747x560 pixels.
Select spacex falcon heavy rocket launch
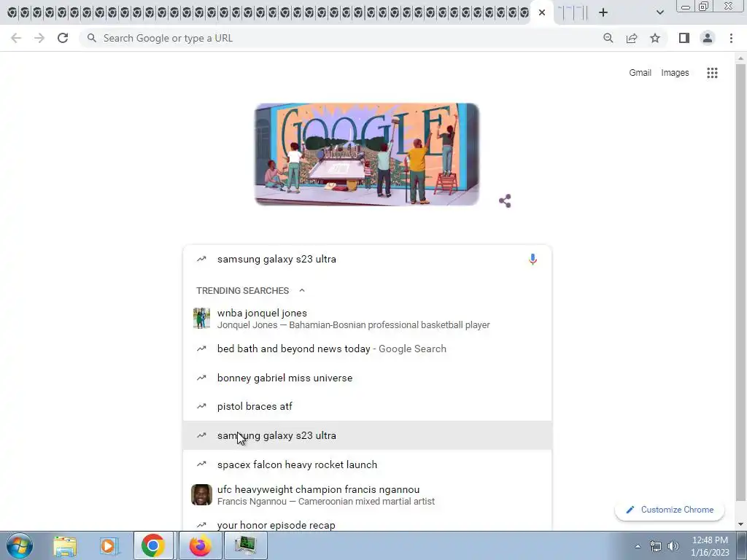[368, 464]
